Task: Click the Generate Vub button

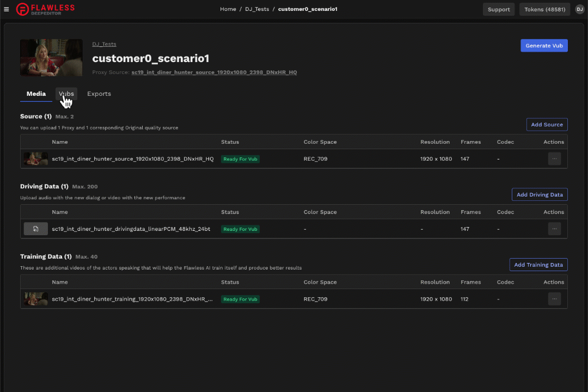Action: point(544,46)
